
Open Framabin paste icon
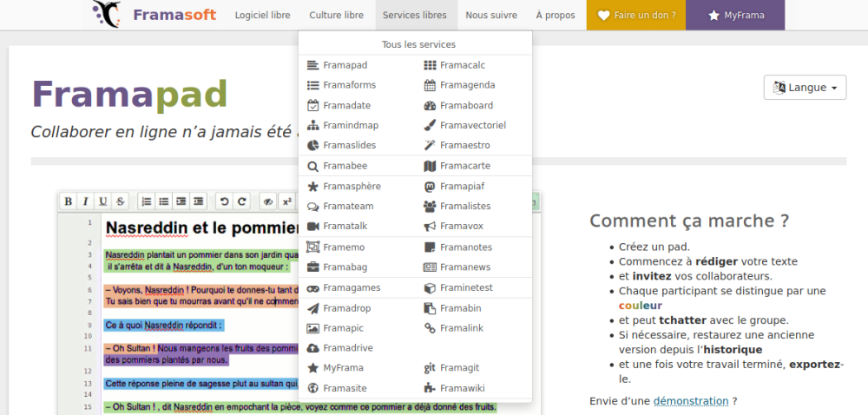tap(431, 308)
